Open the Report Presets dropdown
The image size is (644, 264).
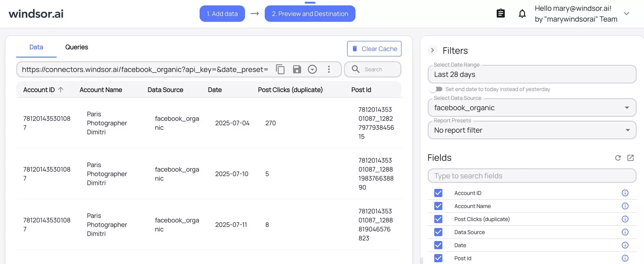[x=532, y=130]
